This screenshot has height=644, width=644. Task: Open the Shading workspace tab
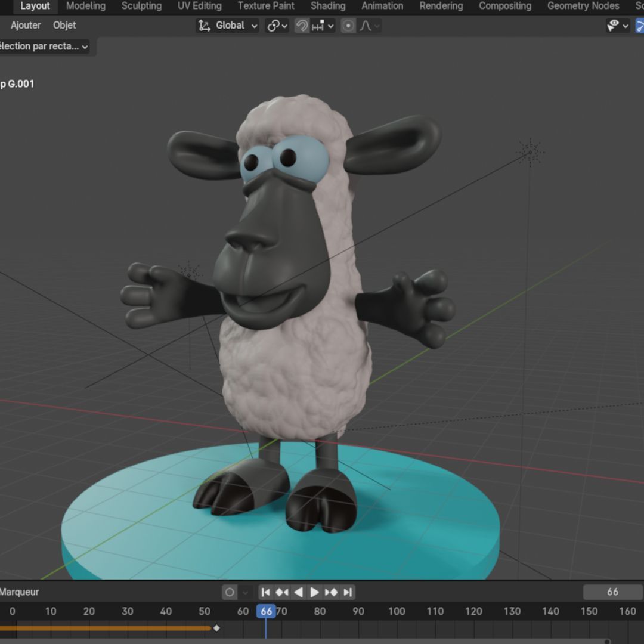[328, 6]
